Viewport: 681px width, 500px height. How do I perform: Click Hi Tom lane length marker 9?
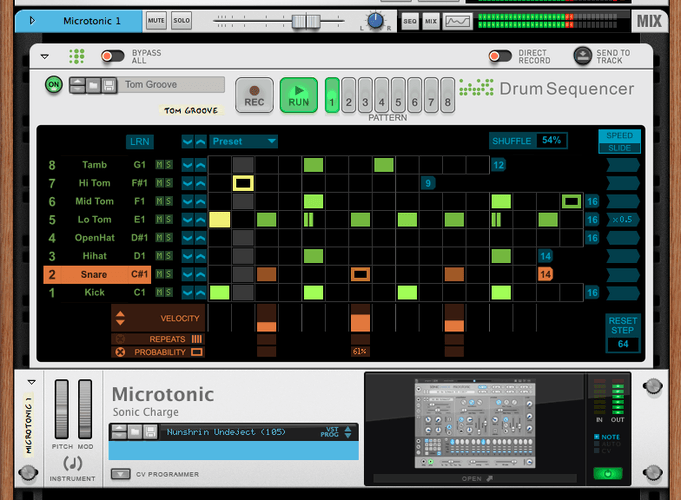428,183
